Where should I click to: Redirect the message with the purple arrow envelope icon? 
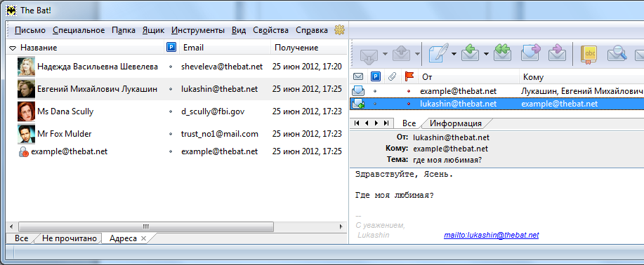point(557,53)
